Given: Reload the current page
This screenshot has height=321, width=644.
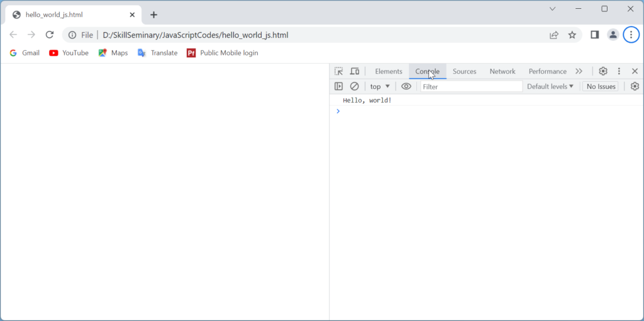Looking at the screenshot, I should [x=50, y=35].
